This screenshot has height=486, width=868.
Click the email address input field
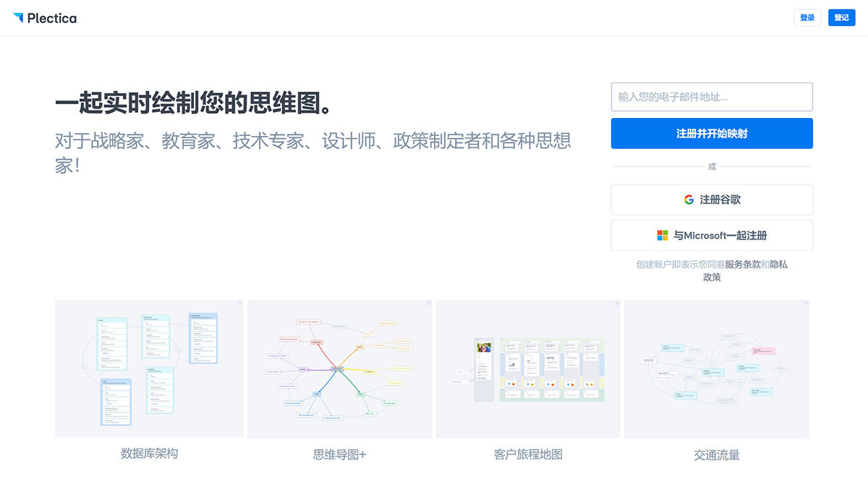711,97
